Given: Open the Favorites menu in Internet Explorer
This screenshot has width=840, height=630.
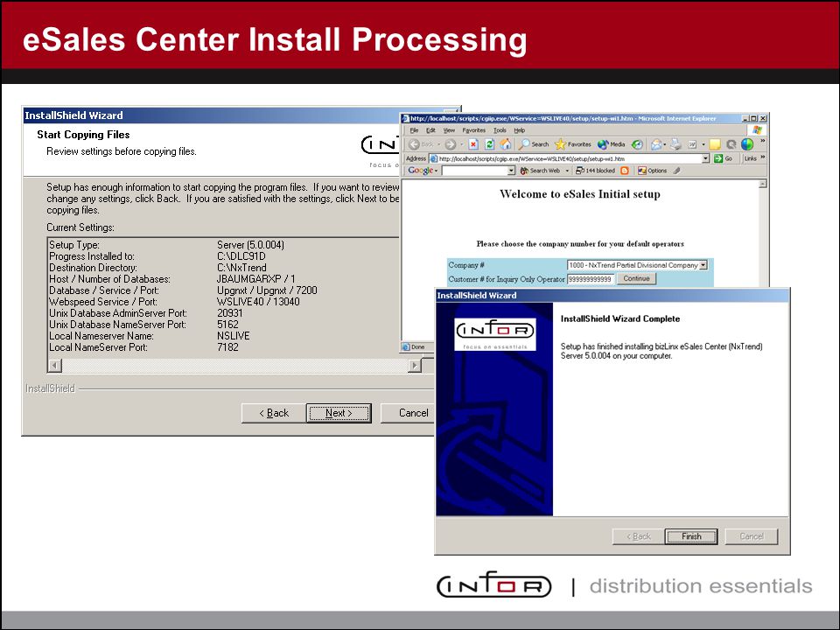Looking at the screenshot, I should coord(473,130).
